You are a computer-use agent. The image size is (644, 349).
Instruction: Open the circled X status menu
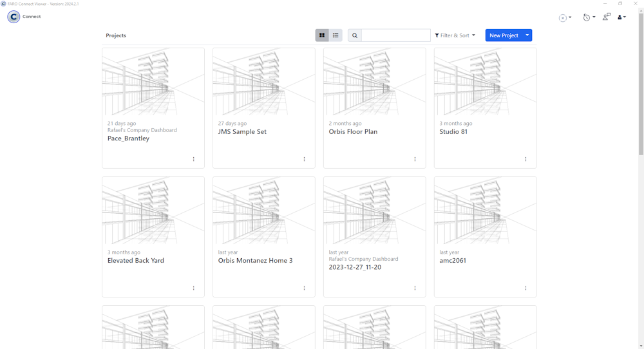tap(565, 18)
